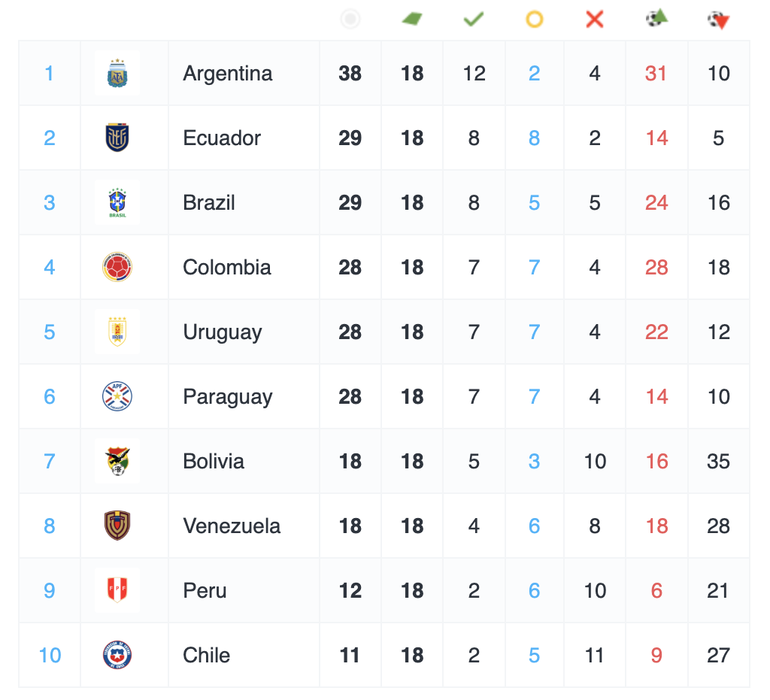Open the Uruguay team name link
The image size is (770, 700).
[223, 332]
